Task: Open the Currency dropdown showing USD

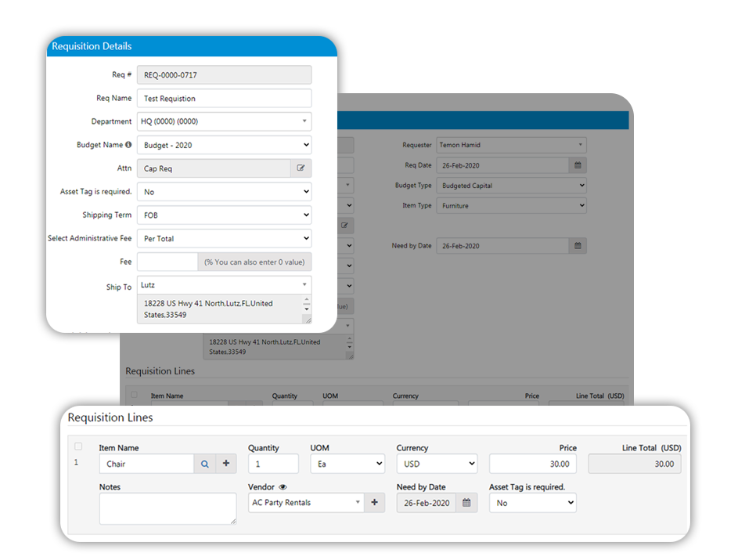Action: coord(437,464)
